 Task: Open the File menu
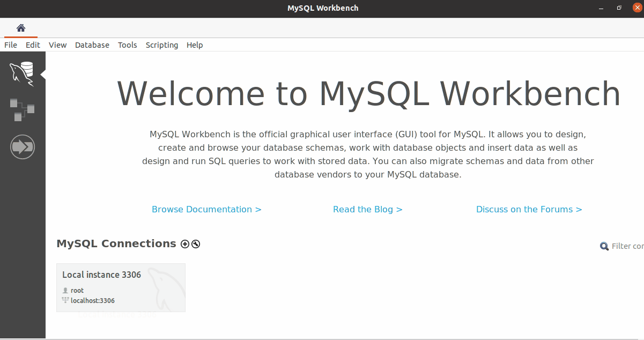tap(11, 45)
